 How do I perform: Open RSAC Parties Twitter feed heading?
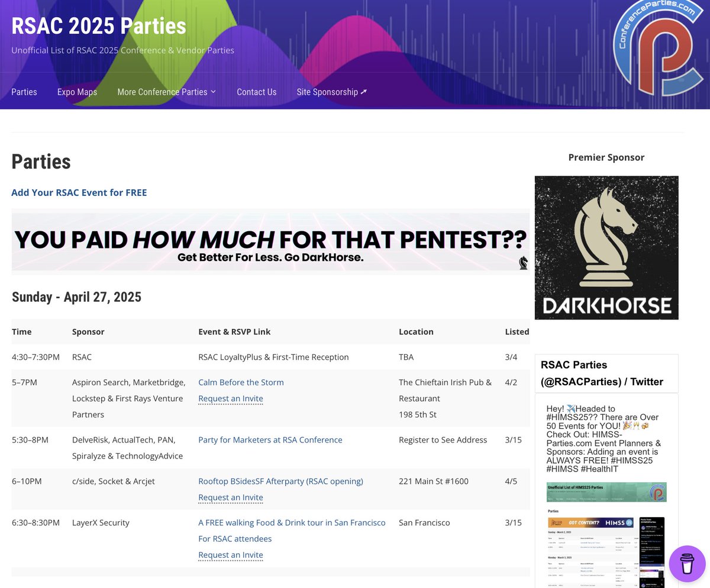(602, 373)
